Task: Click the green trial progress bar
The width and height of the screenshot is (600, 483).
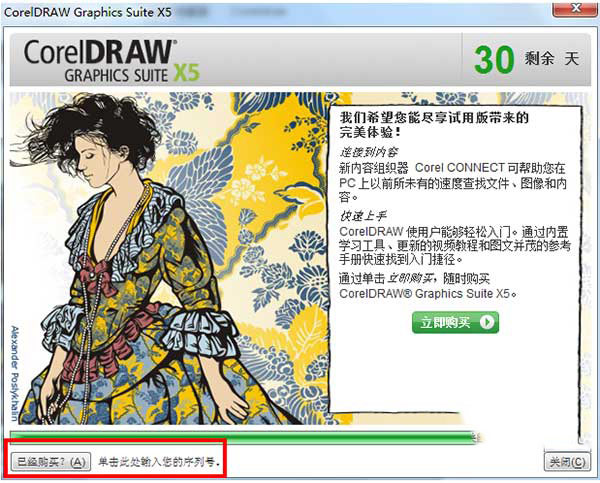Action: (x=245, y=437)
